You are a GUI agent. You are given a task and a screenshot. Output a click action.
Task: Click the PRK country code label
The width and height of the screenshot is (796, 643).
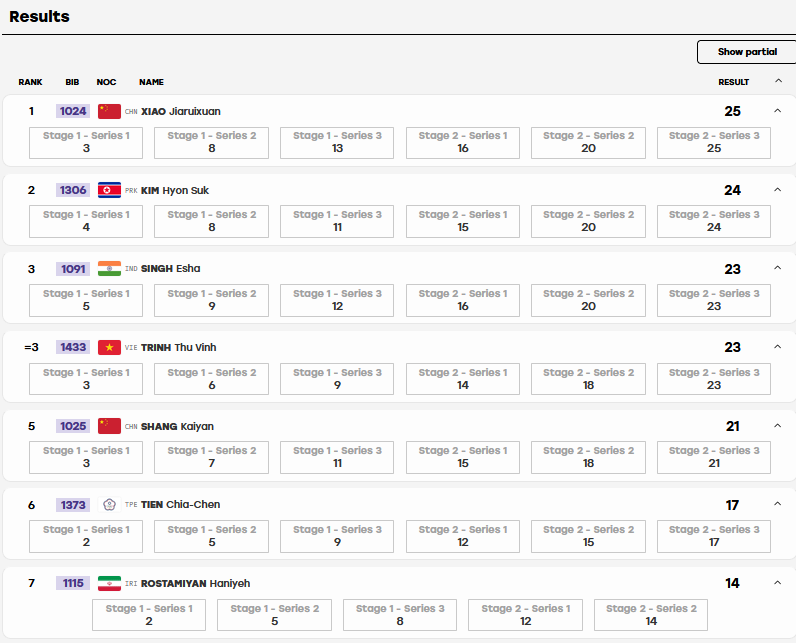tap(131, 191)
